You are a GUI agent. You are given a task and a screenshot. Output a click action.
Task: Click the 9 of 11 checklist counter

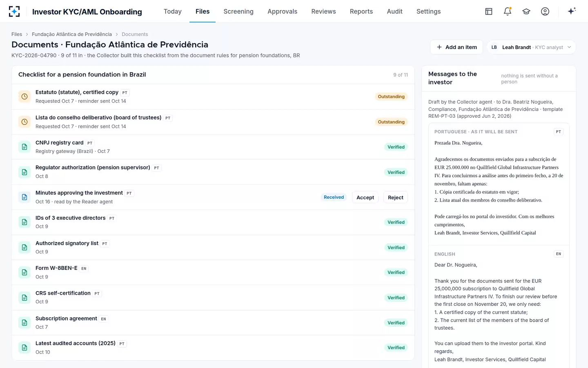pos(401,75)
